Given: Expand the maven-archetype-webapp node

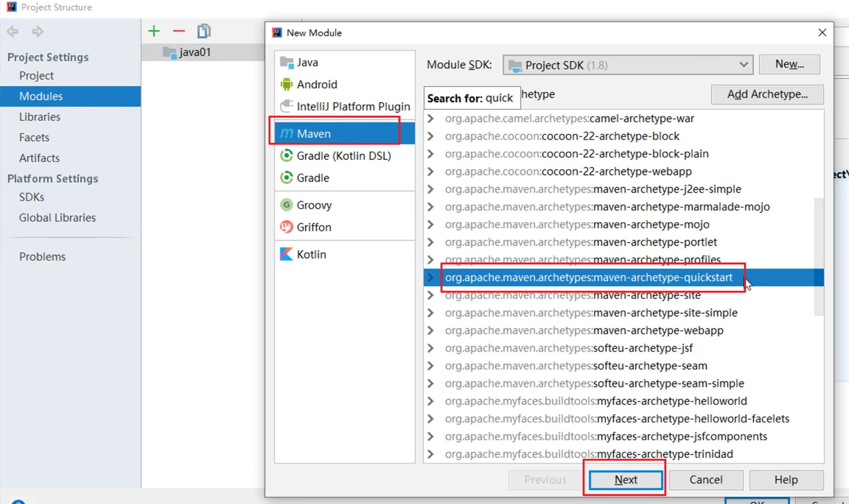Looking at the screenshot, I should click(431, 331).
